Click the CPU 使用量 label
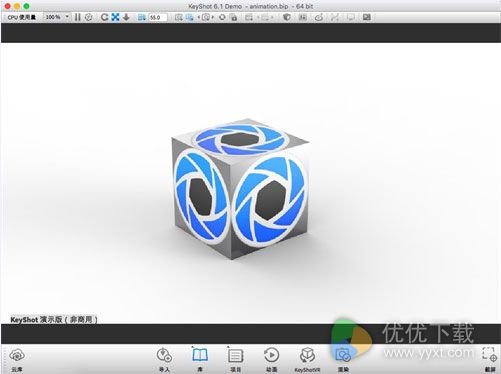The height and width of the screenshot is (374, 501). pyautogui.click(x=22, y=17)
